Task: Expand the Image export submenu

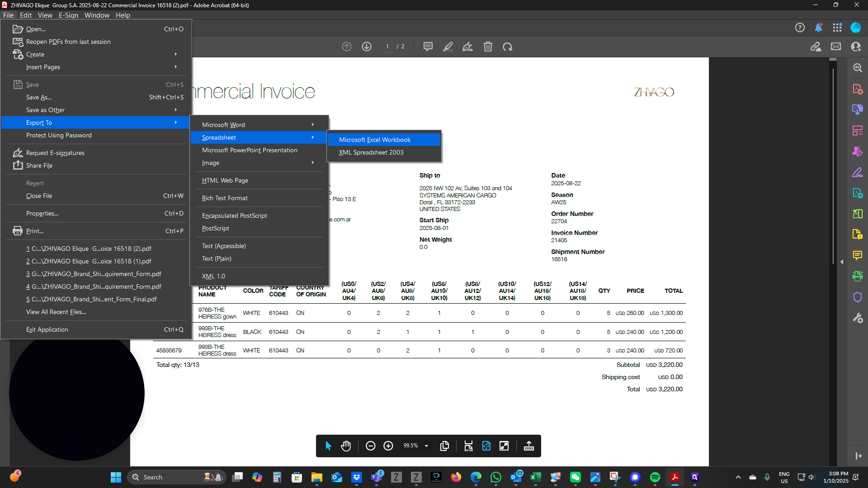Action: click(259, 163)
